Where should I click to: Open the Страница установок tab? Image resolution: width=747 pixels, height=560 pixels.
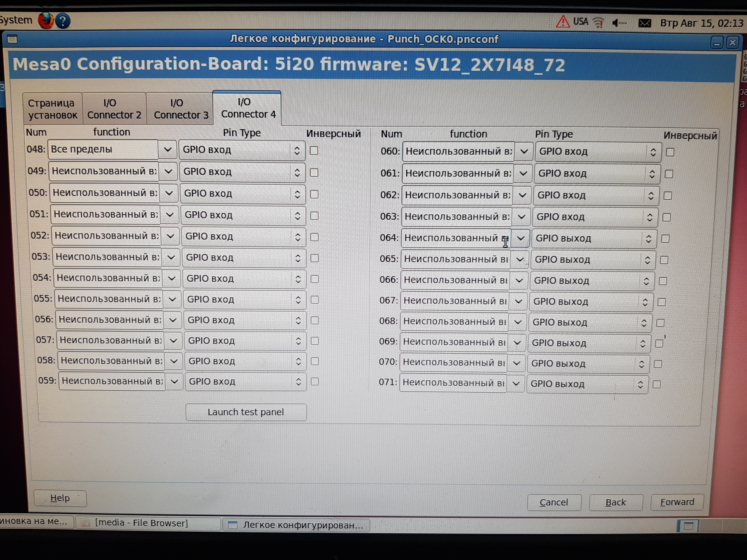pos(52,109)
